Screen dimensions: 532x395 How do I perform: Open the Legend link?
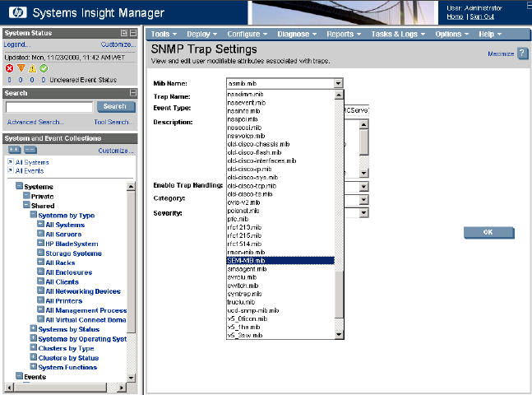click(x=17, y=44)
